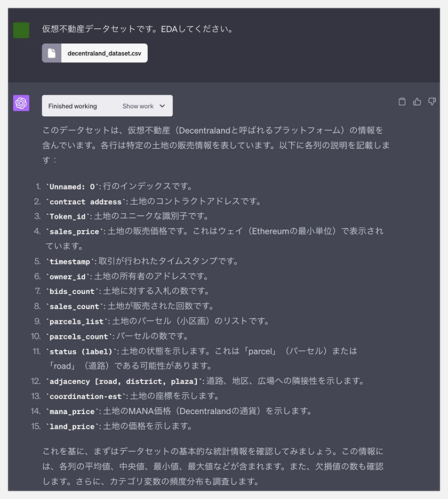The height and width of the screenshot is (499, 448).
Task: Click the `Unnamed: 0` list entry
Action: tap(119, 187)
